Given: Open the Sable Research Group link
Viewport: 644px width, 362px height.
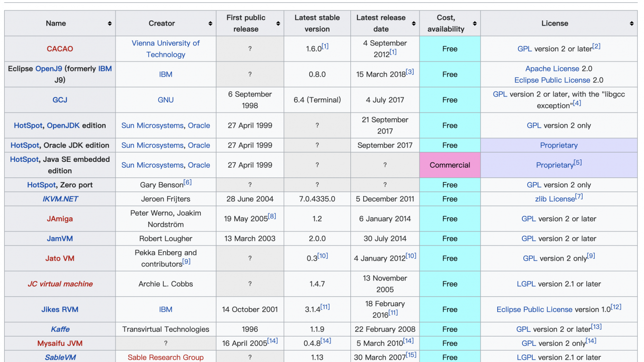Looking at the screenshot, I should (165, 357).
